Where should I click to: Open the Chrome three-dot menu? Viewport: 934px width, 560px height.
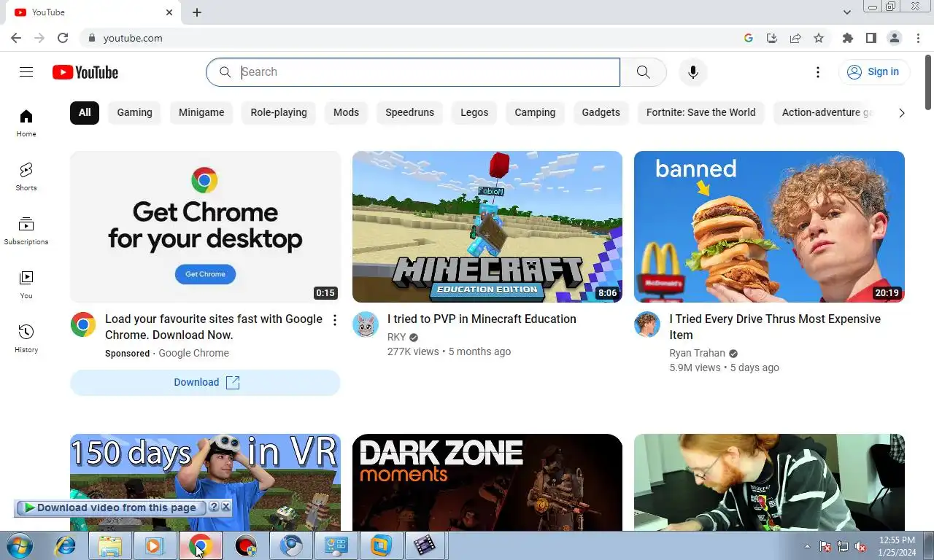[x=917, y=38]
